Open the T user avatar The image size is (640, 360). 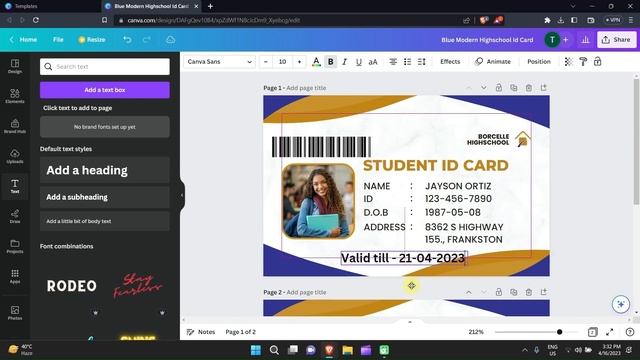click(x=552, y=40)
